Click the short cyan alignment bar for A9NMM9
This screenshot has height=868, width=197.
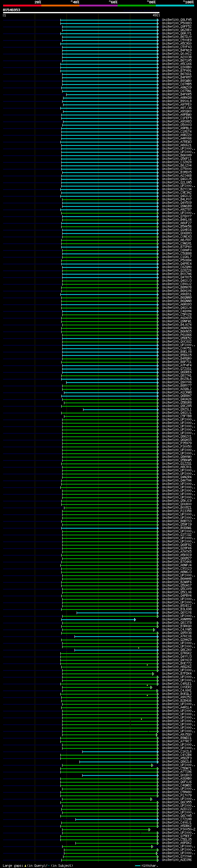[x=98, y=620]
